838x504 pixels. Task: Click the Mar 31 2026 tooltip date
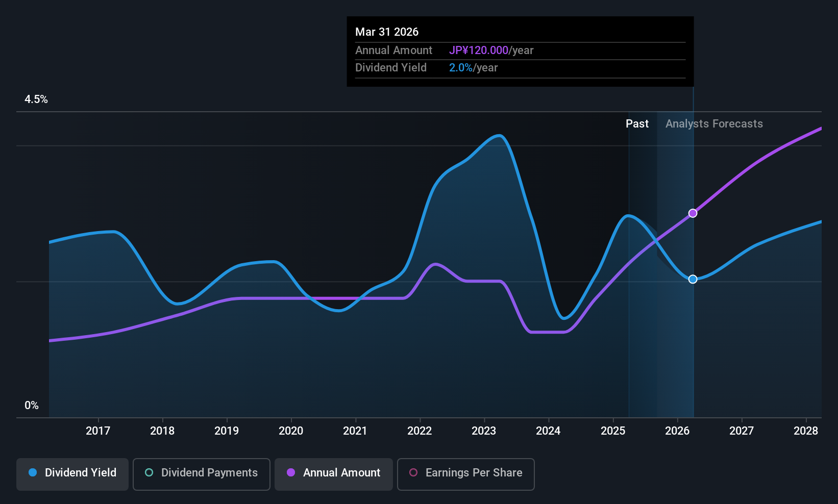[x=387, y=32]
